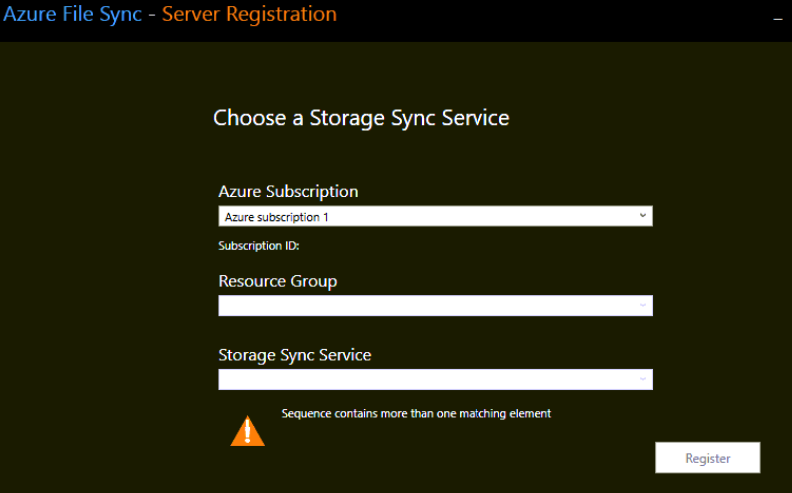Image resolution: width=792 pixels, height=493 pixels.
Task: Click the "Choose a Storage Sync Service" heading
Action: coord(361,118)
